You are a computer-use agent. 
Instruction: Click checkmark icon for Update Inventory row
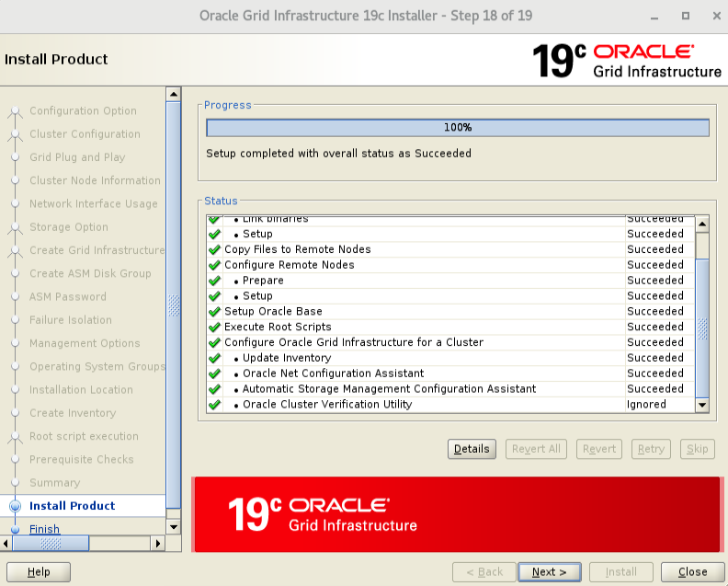click(x=214, y=358)
